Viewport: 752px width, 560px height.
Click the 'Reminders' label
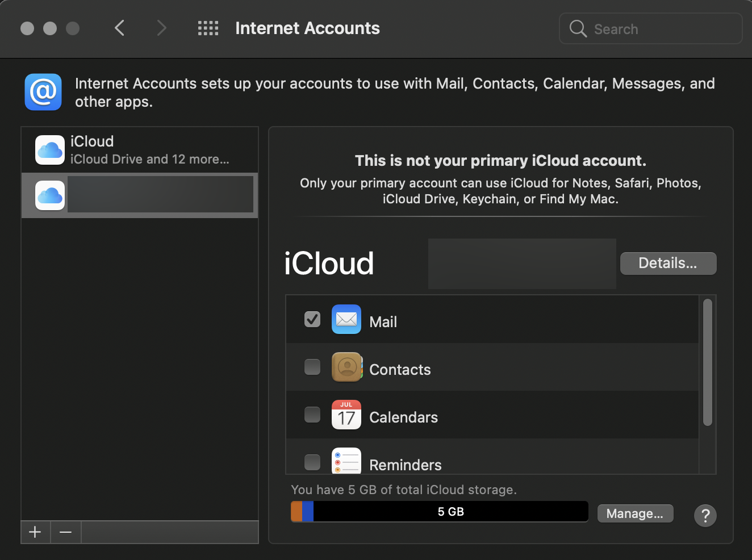406,465
